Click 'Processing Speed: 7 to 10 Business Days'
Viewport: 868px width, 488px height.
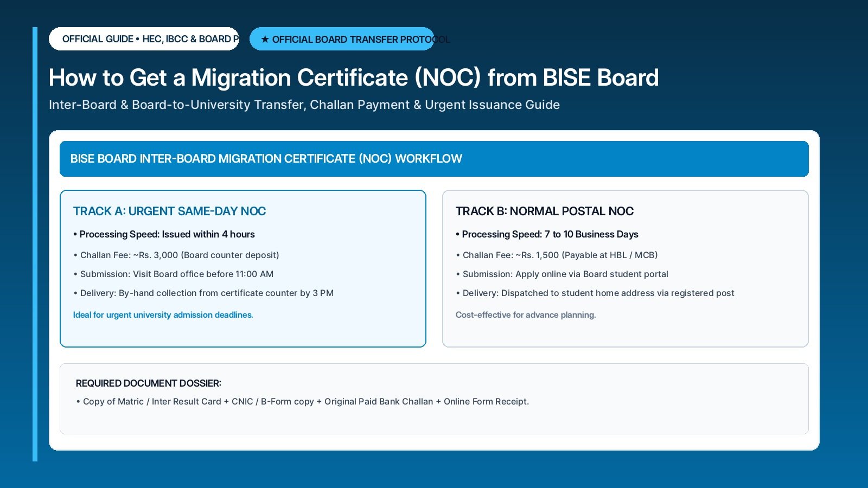pyautogui.click(x=547, y=234)
